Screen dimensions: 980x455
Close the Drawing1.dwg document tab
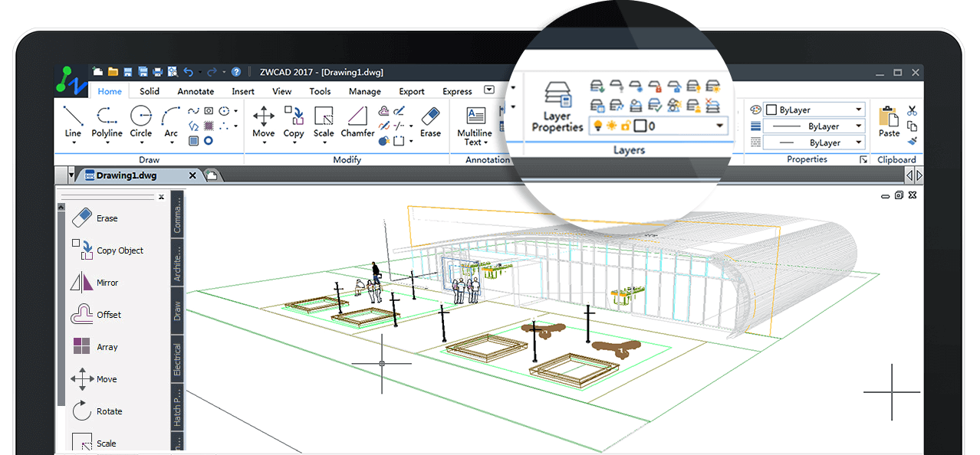[x=192, y=175]
